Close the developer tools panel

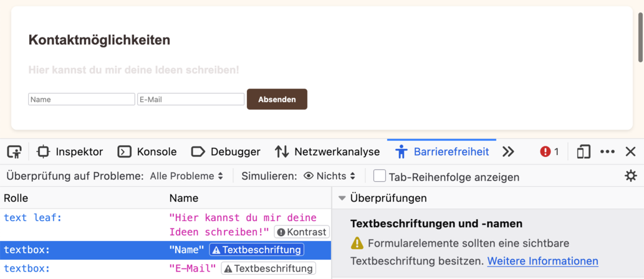[630, 151]
